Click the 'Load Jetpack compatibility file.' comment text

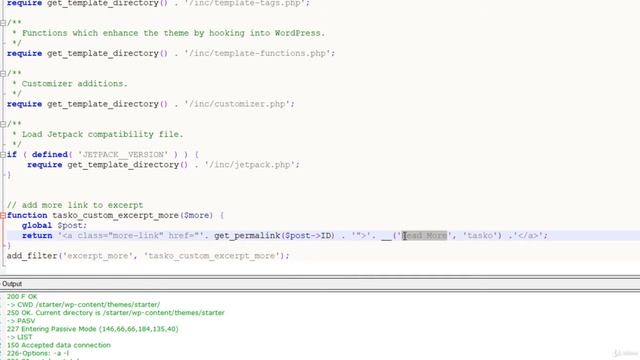coord(102,134)
